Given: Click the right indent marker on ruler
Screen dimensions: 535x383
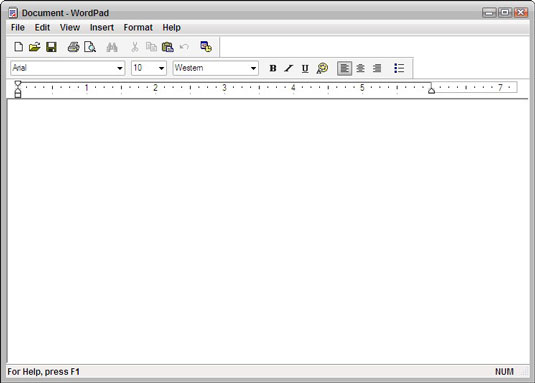Looking at the screenshot, I should (431, 90).
